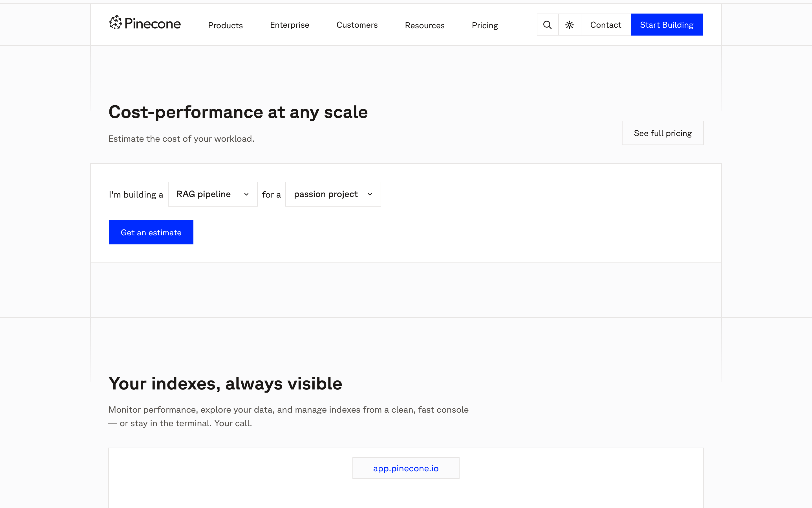
Task: Open the search icon in header
Action: [548, 25]
